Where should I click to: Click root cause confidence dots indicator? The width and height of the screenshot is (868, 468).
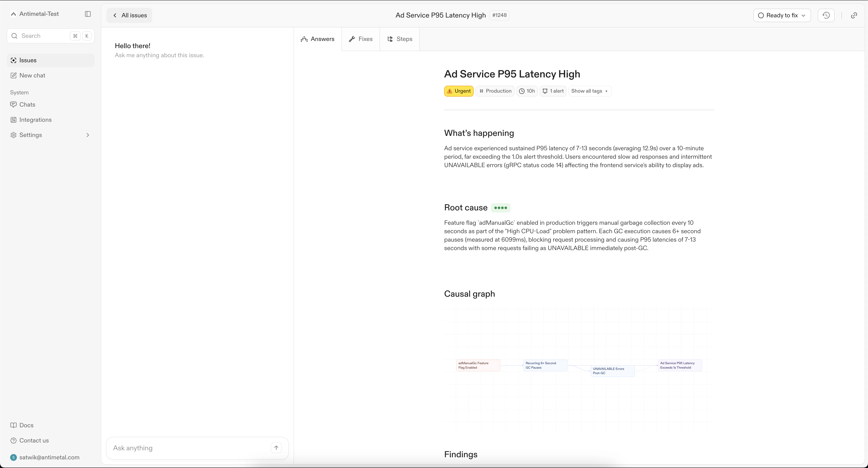(x=500, y=208)
